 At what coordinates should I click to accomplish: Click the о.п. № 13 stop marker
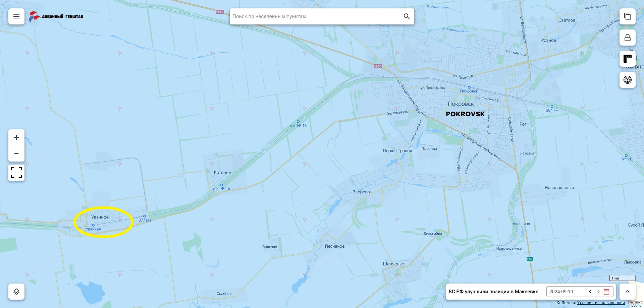click(x=298, y=122)
